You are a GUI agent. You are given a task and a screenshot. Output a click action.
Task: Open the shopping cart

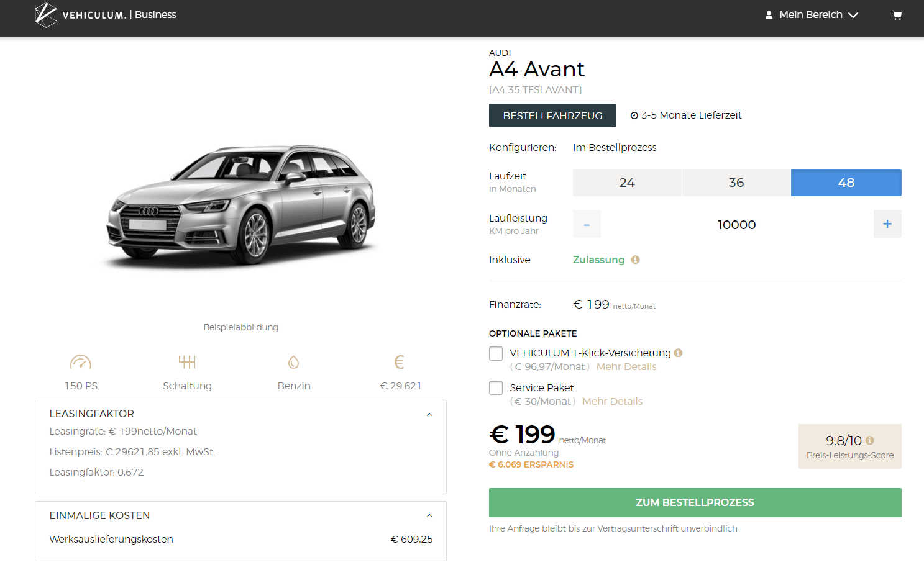click(897, 15)
